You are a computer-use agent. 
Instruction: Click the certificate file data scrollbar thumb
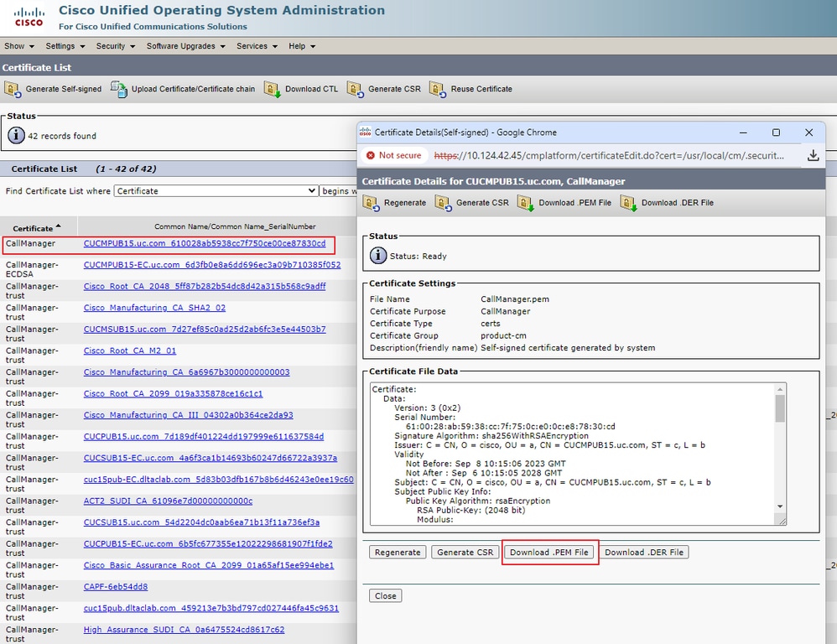pyautogui.click(x=780, y=408)
